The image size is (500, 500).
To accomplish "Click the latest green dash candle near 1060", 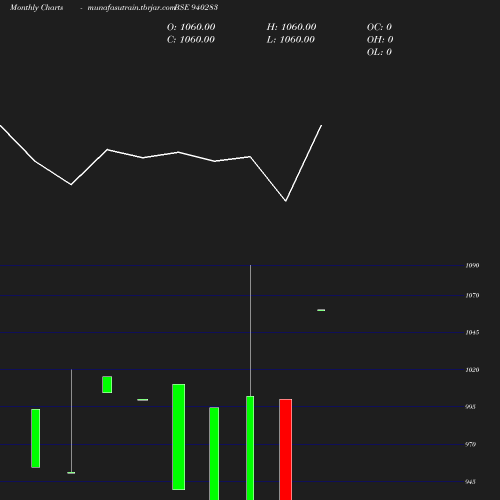I will point(321,310).
